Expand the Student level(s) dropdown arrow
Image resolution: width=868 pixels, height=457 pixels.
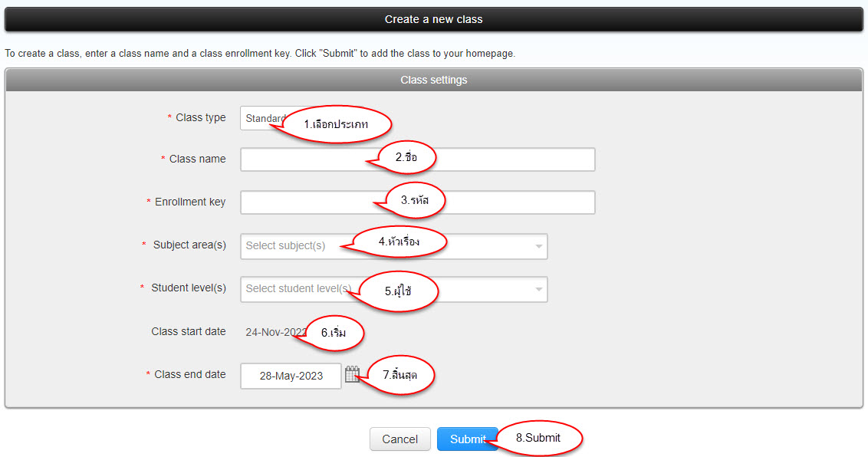(538, 289)
